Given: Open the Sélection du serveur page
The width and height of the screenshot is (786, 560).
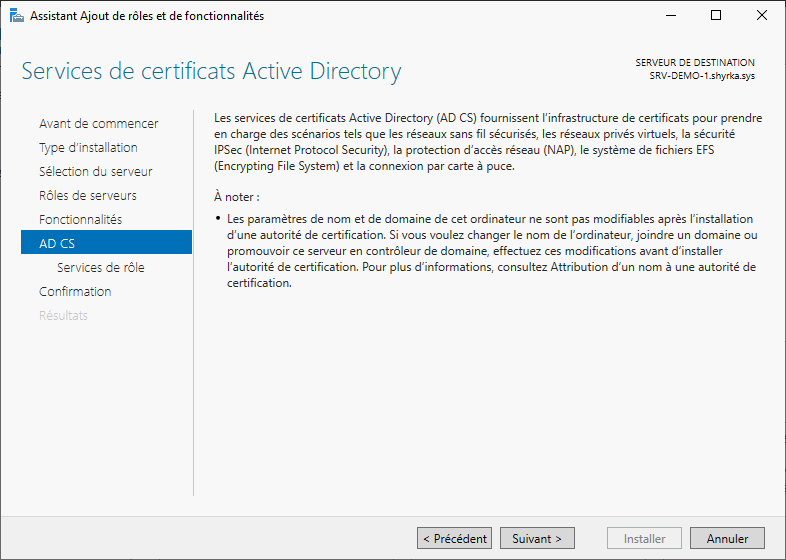Looking at the screenshot, I should point(95,172).
